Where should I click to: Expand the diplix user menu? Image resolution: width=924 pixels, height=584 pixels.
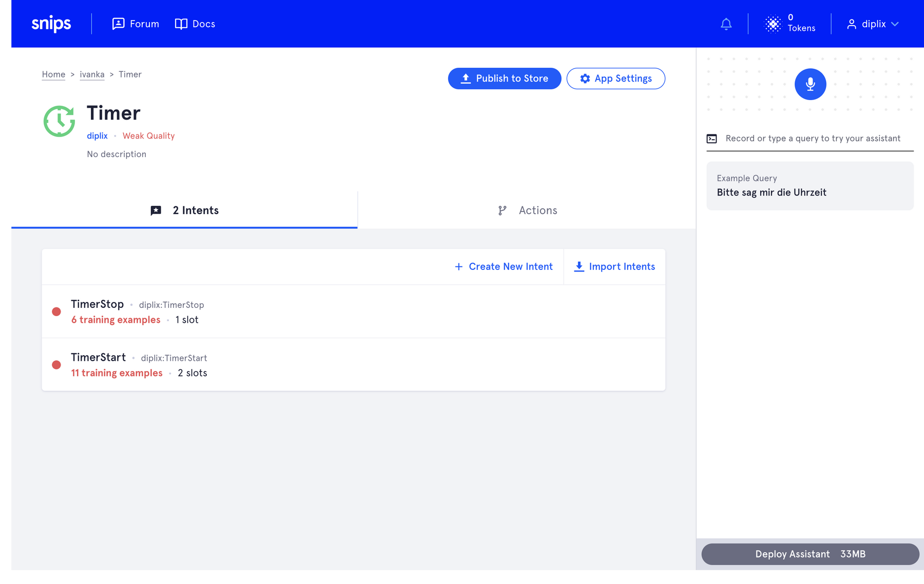point(873,24)
